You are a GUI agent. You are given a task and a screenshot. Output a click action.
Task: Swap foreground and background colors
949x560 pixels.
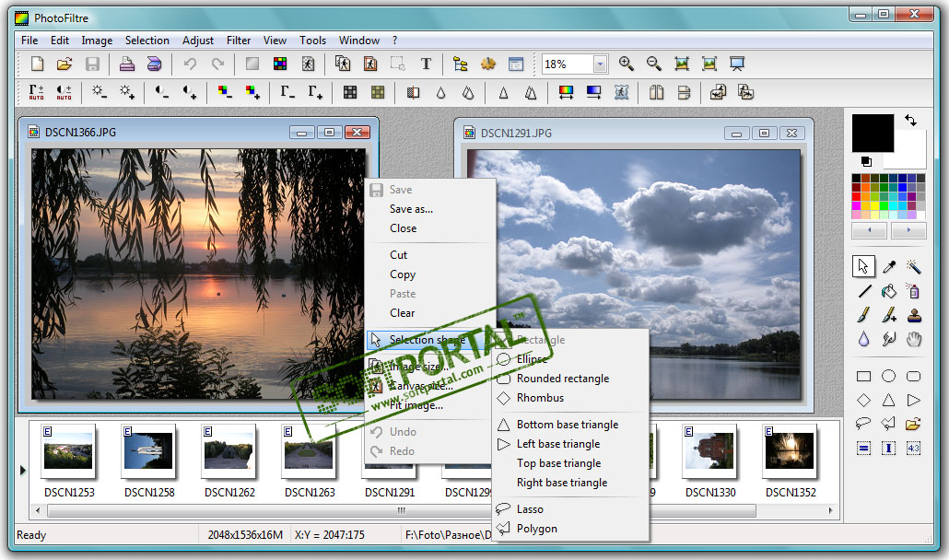[x=911, y=120]
